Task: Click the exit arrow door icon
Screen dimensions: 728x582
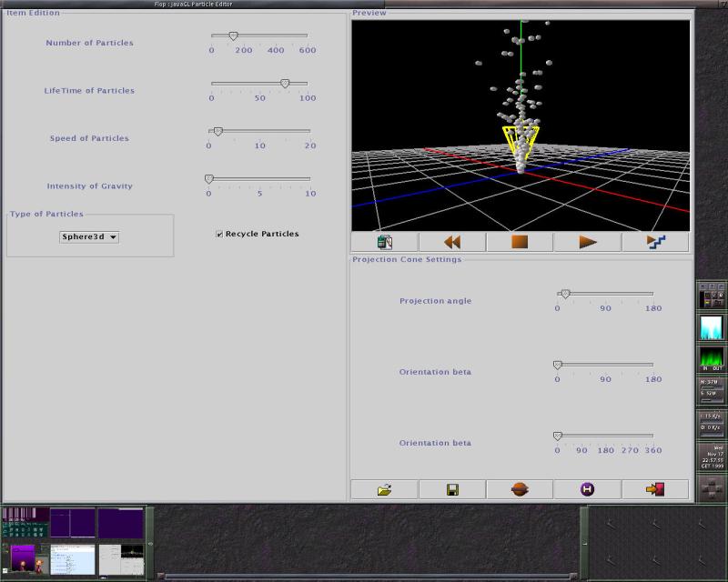Action: coord(655,489)
